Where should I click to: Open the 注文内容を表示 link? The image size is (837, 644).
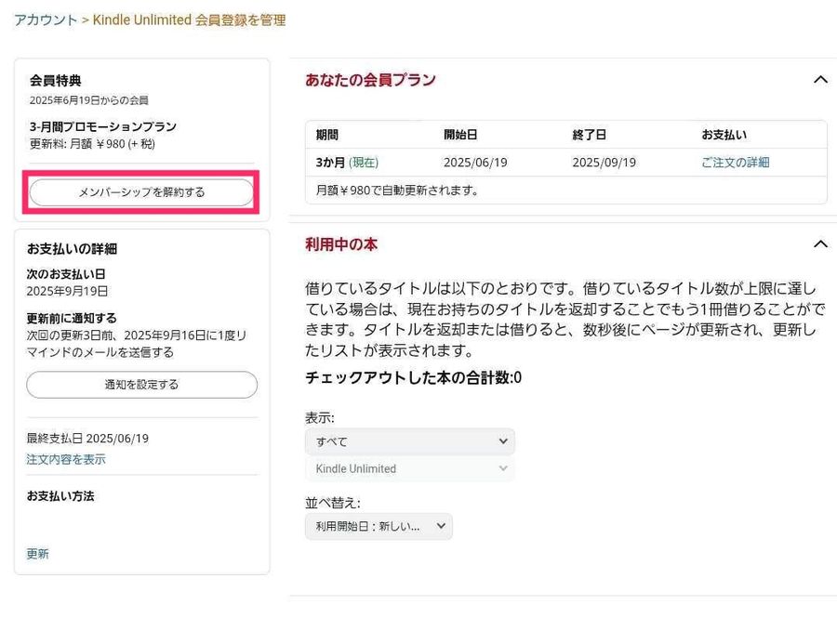coord(66,459)
